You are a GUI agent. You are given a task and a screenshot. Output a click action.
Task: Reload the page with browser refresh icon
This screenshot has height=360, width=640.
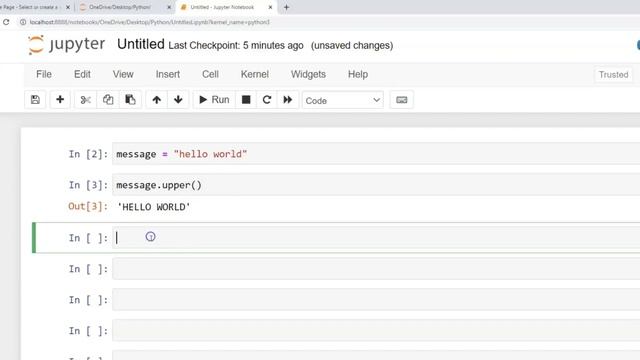[6, 22]
